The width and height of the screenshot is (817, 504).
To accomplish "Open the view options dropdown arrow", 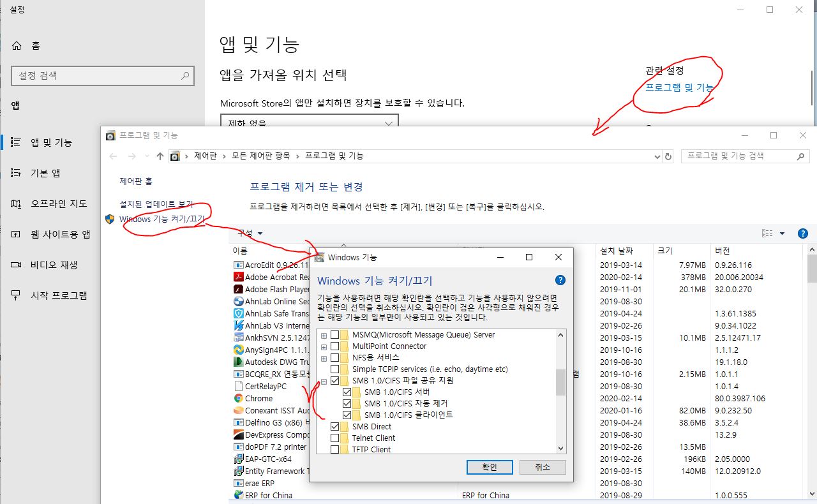I will click(x=782, y=233).
